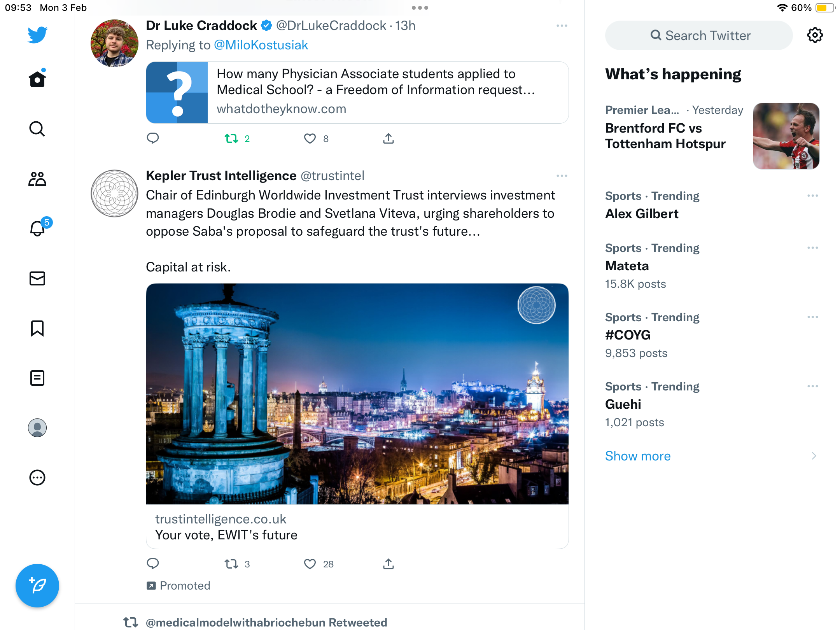Viewport: 840px width, 630px height.
Task: Open Brentford player thumbnail image
Action: tap(786, 136)
